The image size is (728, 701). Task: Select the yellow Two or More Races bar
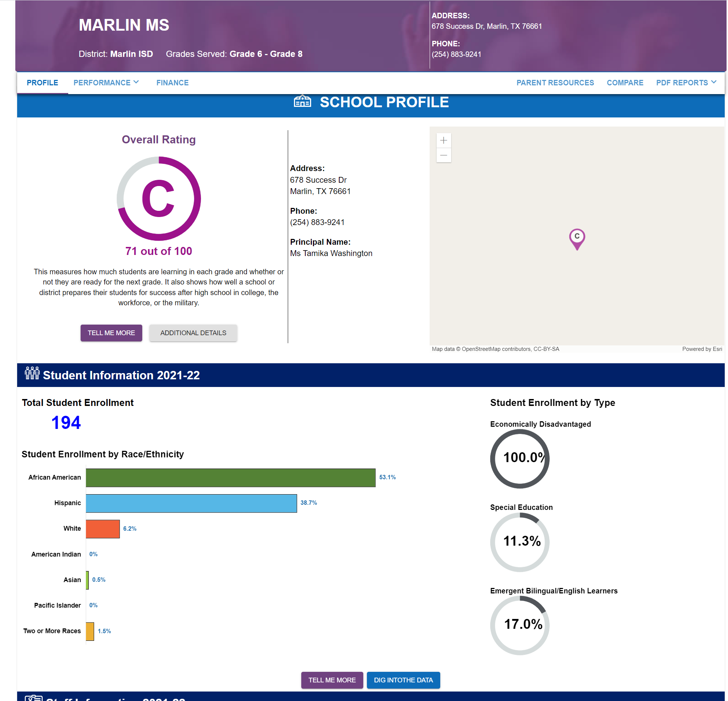90,631
